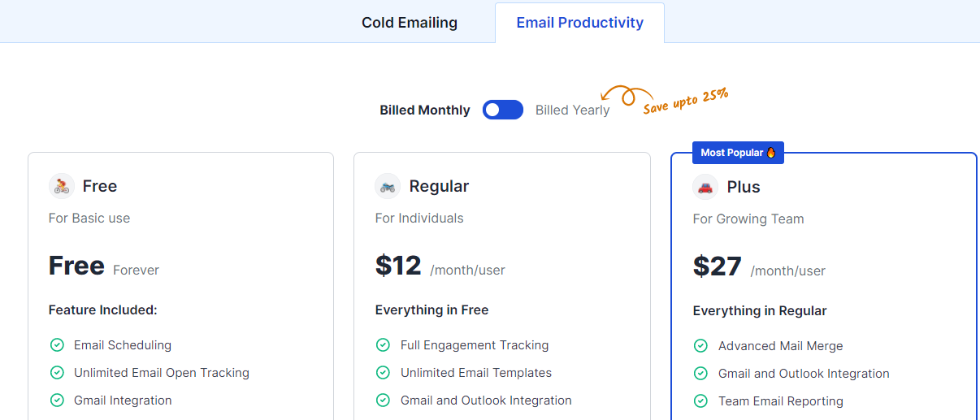Open the Email Productivity tab

pyautogui.click(x=580, y=23)
